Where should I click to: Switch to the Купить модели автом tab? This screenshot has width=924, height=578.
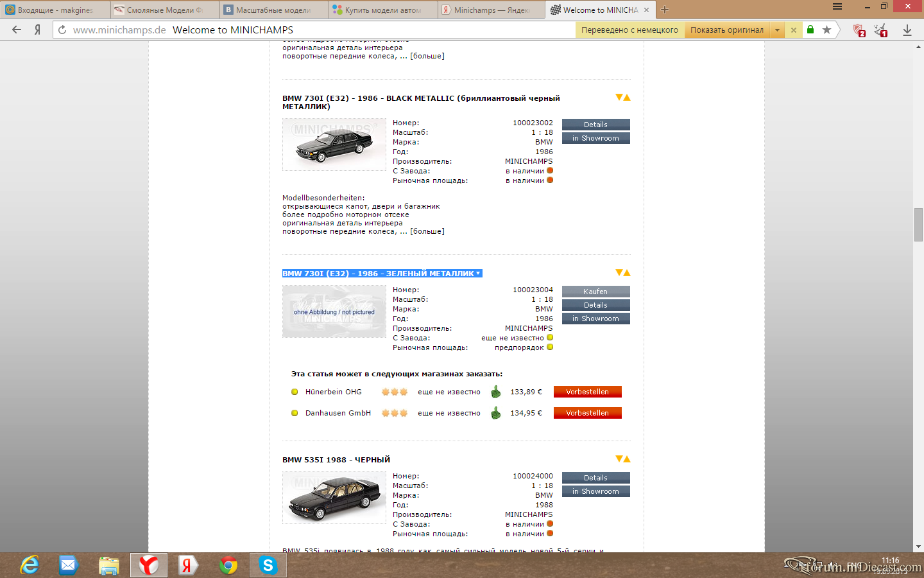click(x=382, y=10)
